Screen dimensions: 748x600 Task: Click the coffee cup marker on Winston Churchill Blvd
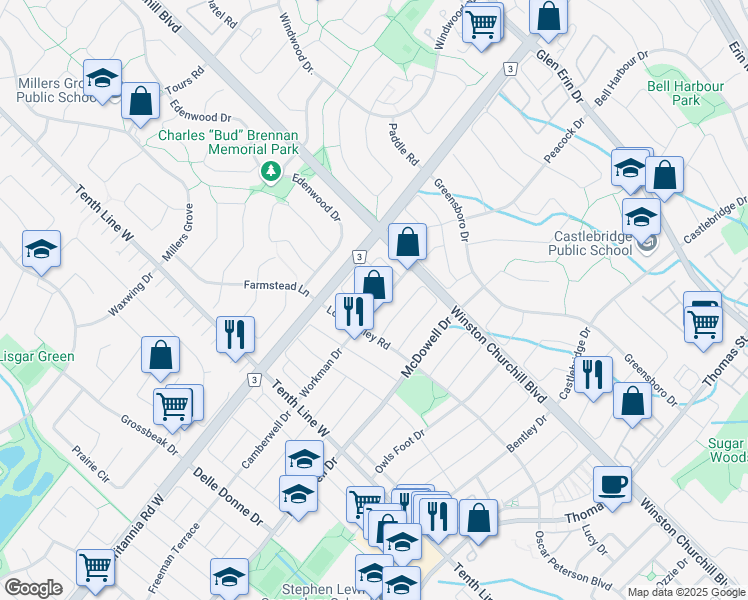tap(612, 486)
